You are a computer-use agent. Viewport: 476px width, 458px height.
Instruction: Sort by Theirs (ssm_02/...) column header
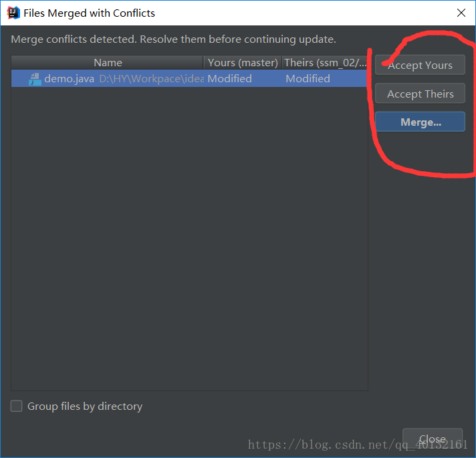point(325,63)
